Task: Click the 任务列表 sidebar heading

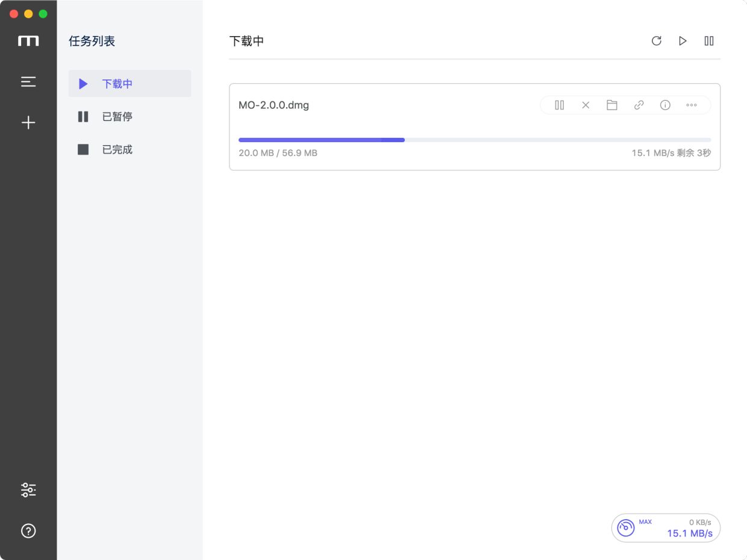Action: [92, 41]
